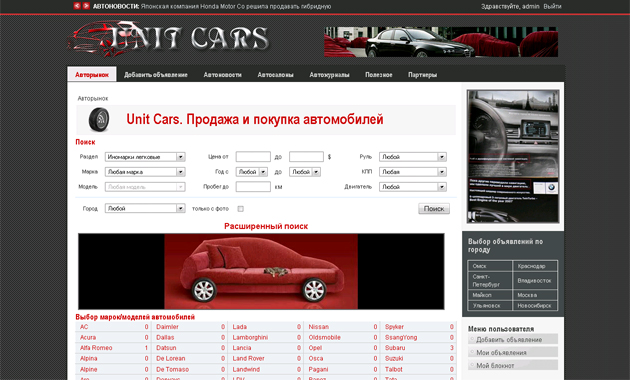Screen dimensions: 630x380
Task: Open the black car header banner
Action: point(441,42)
